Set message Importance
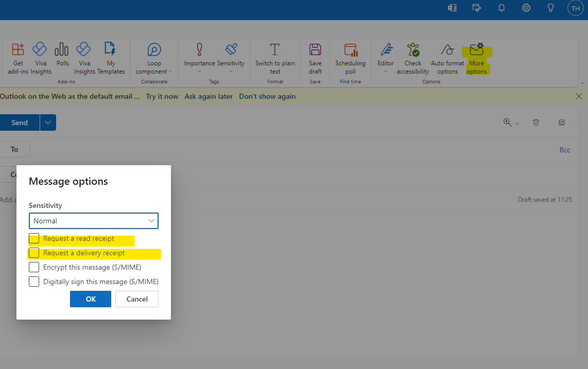 199,57
